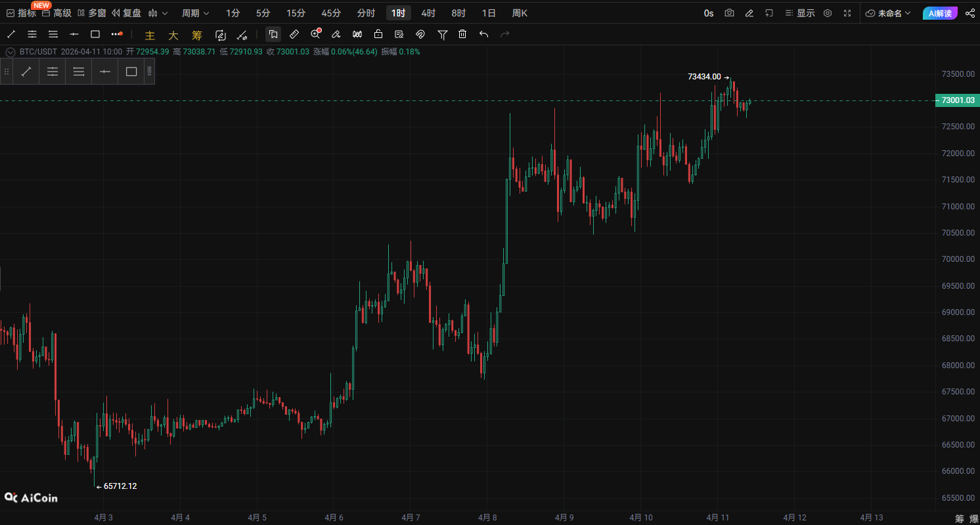Toggle the gold 筹 button in the toolbar
The height and width of the screenshot is (525, 980).
[197, 35]
